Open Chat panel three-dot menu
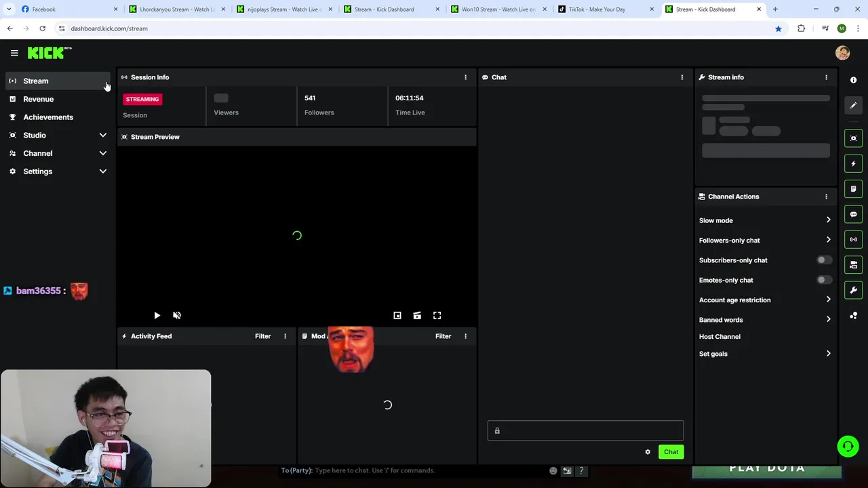 pyautogui.click(x=682, y=77)
